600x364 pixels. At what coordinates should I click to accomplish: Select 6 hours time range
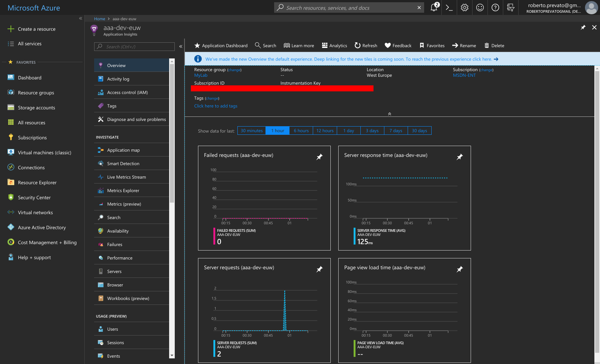(301, 131)
